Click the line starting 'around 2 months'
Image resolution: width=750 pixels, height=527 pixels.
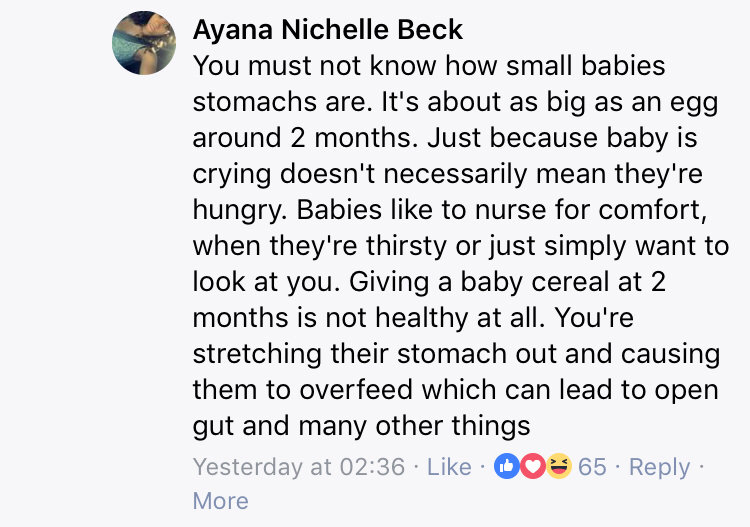(x=445, y=138)
